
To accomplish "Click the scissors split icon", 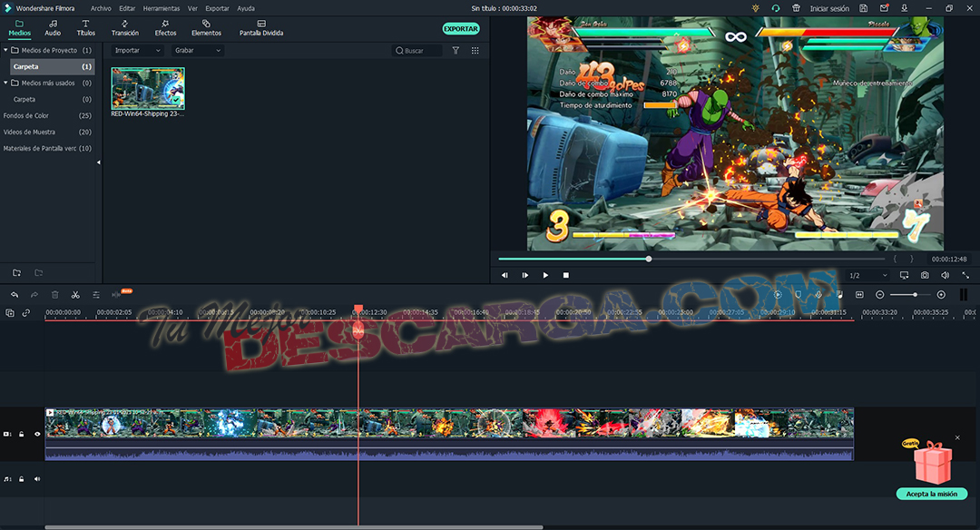I will pyautogui.click(x=75, y=294).
